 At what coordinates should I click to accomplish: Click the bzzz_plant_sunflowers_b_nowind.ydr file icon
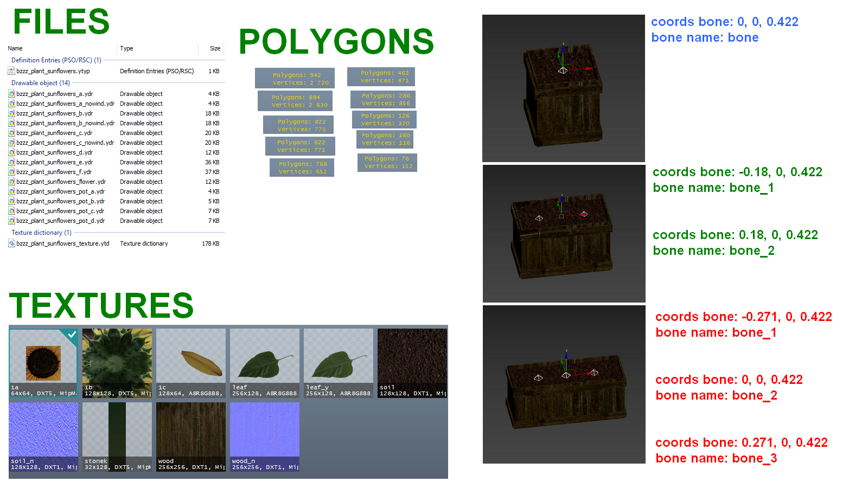(x=11, y=123)
